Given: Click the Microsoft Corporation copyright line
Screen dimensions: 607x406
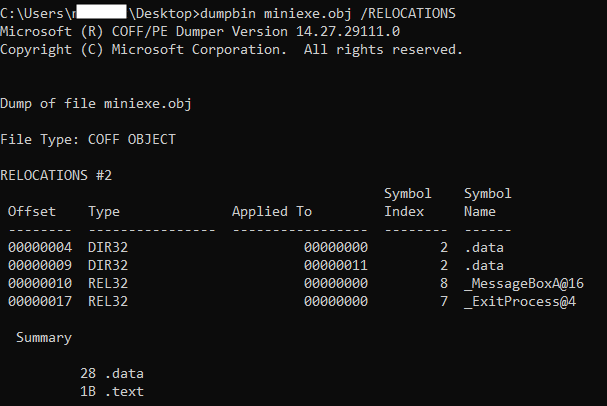Looking at the screenshot, I should [230, 50].
